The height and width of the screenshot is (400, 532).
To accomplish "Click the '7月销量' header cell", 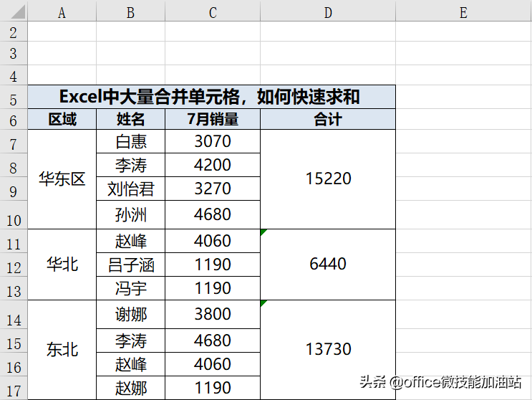I will pyautogui.click(x=213, y=119).
